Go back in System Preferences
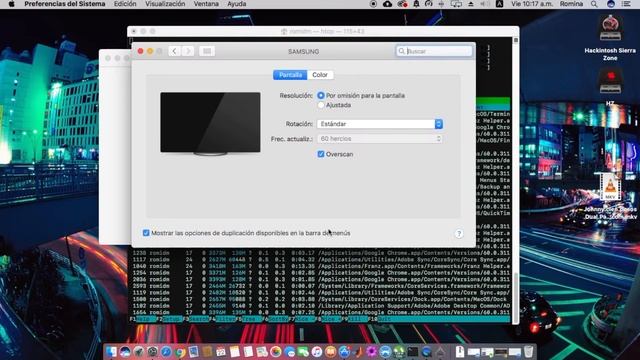 [x=174, y=51]
